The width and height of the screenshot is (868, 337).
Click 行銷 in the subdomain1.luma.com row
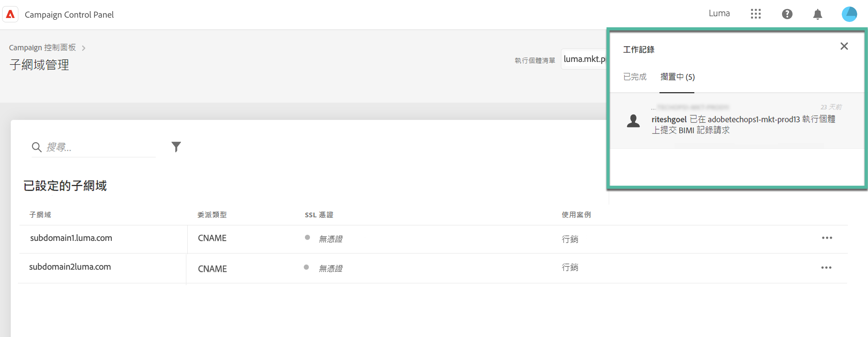(x=570, y=239)
